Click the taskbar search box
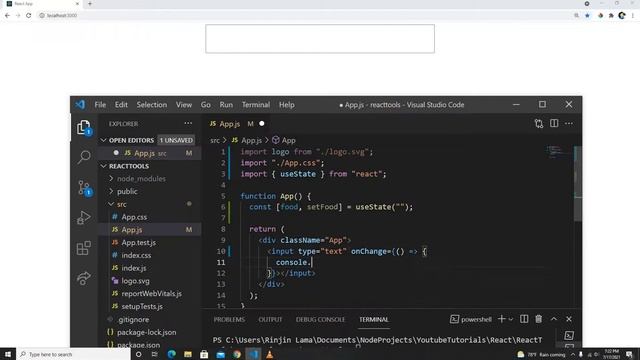The width and height of the screenshot is (640, 360). point(73,354)
